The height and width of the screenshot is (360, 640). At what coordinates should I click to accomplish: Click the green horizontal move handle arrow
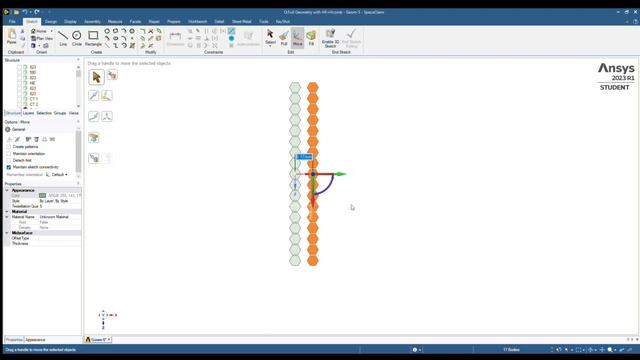tap(340, 174)
